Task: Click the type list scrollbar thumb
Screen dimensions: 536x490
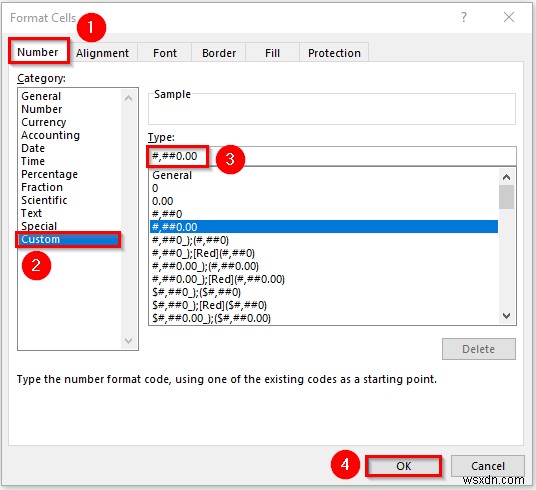Action: (506, 197)
